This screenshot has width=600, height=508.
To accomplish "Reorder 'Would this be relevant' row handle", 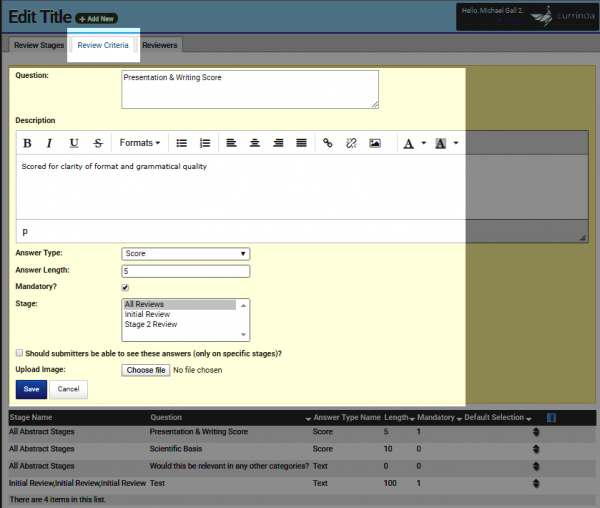I will click(x=536, y=466).
